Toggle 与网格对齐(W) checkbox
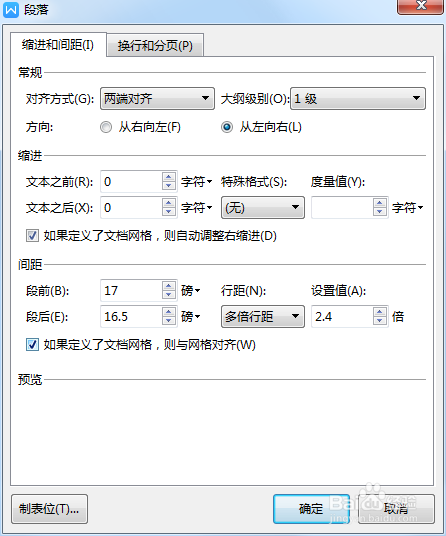The width and height of the screenshot is (446, 536). click(32, 345)
